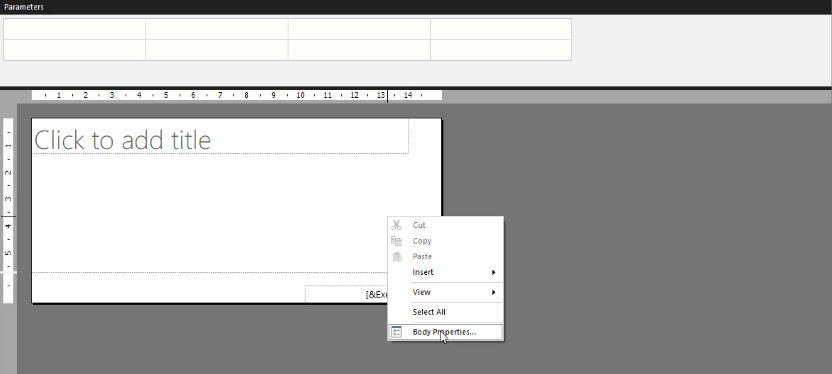832x374 pixels.
Task: Click the Paste clipboard icon
Action: point(396,256)
